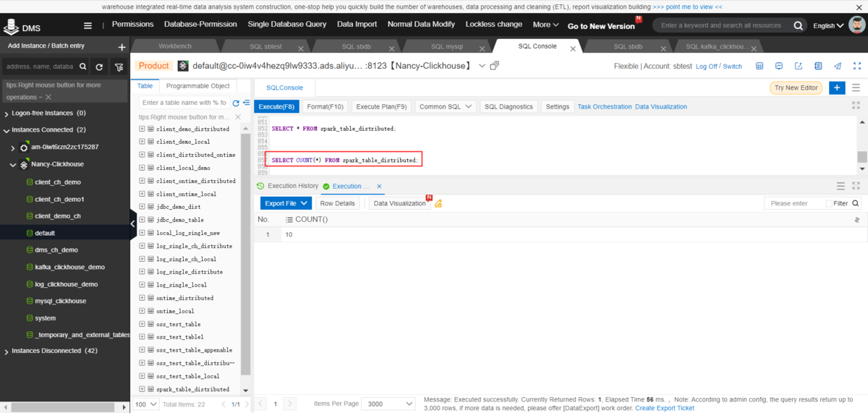868x413 pixels.
Task: Click the Execute(F8) button
Action: 276,106
